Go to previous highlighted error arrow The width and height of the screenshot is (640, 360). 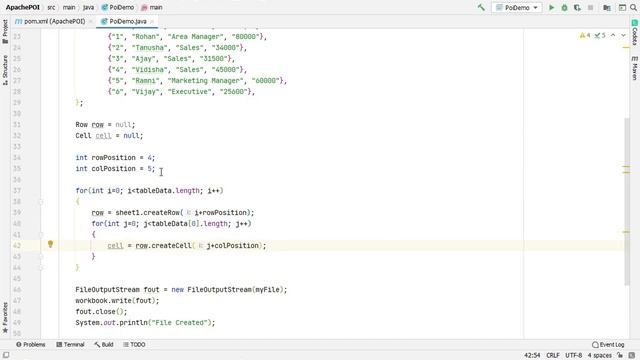[613, 36]
